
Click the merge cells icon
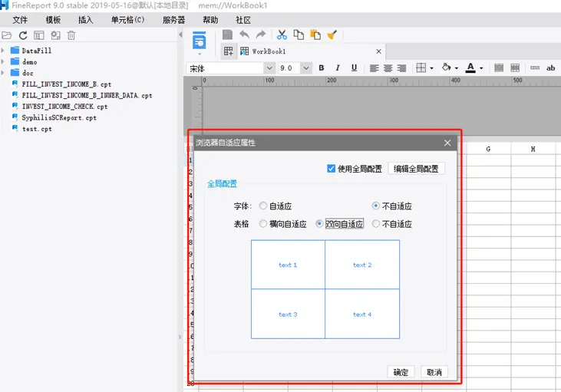[x=499, y=68]
